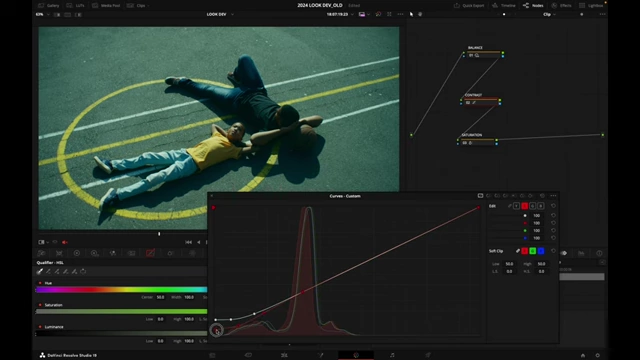Select the Custom curves mode icon

[480, 196]
